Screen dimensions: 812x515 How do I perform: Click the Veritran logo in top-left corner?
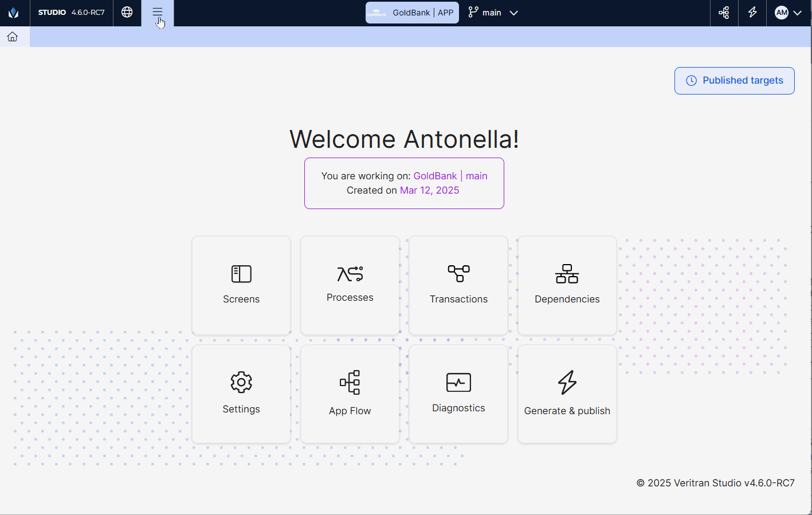pyautogui.click(x=14, y=13)
